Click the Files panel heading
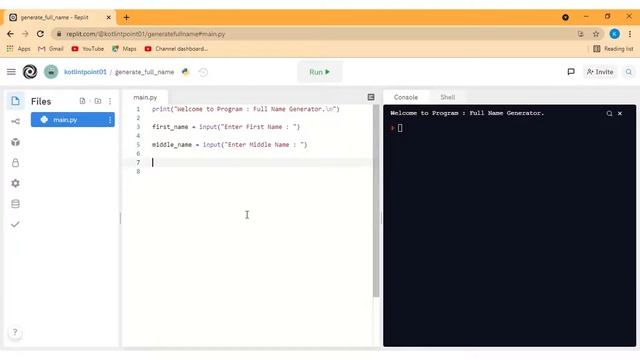 41,101
